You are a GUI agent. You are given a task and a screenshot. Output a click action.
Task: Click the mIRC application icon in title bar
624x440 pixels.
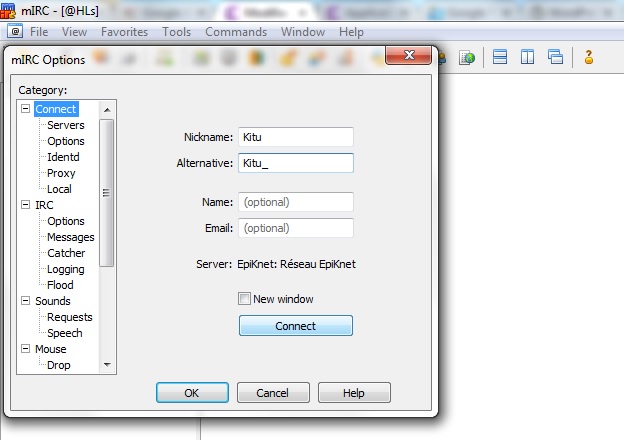click(x=8, y=10)
